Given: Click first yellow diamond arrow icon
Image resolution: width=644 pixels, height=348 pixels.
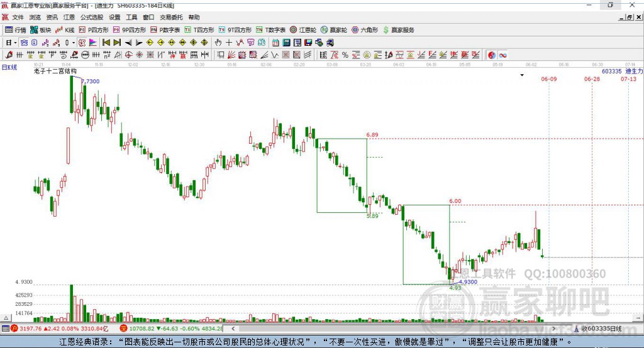Looking at the screenshot, I should pos(150,43).
